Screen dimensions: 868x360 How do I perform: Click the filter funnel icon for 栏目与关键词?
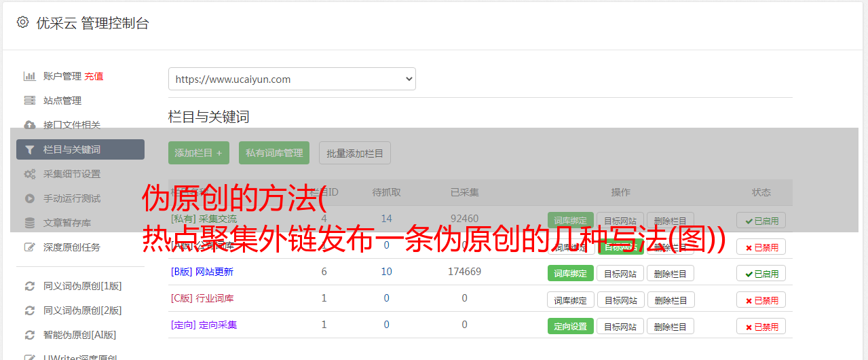click(30, 149)
